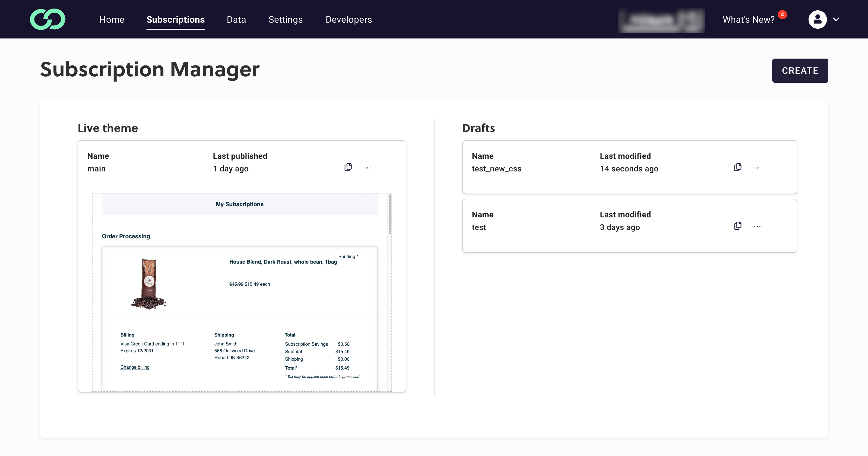868x456 pixels.
Task: Click the '568 Oakwood Drive' address line
Action: 235,351
